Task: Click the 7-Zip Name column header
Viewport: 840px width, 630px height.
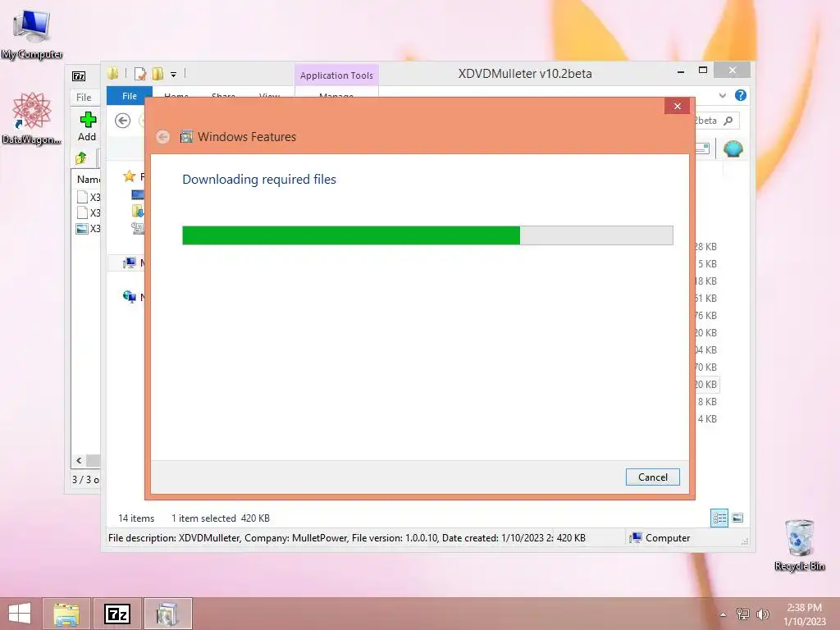Action: click(x=89, y=180)
